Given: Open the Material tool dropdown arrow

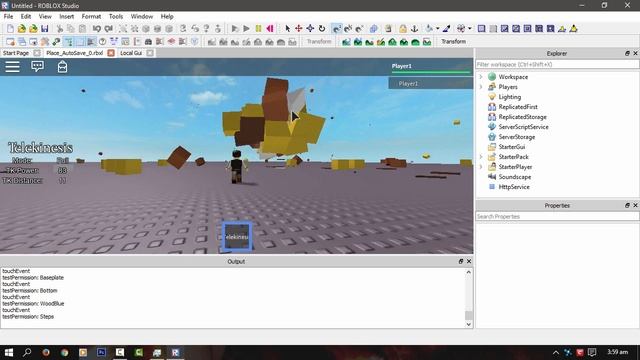Looking at the screenshot, I should pyautogui.click(x=437, y=29).
